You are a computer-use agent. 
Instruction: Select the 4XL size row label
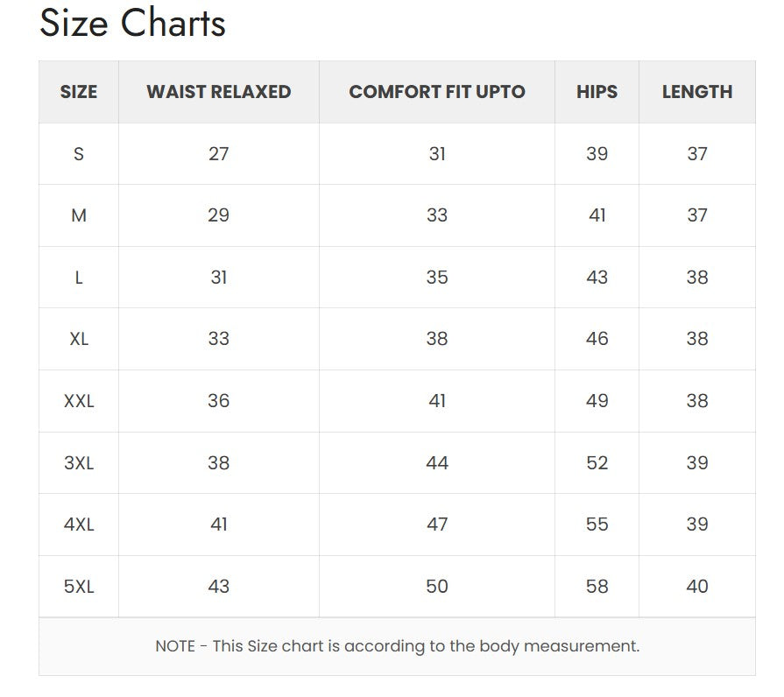(x=79, y=525)
